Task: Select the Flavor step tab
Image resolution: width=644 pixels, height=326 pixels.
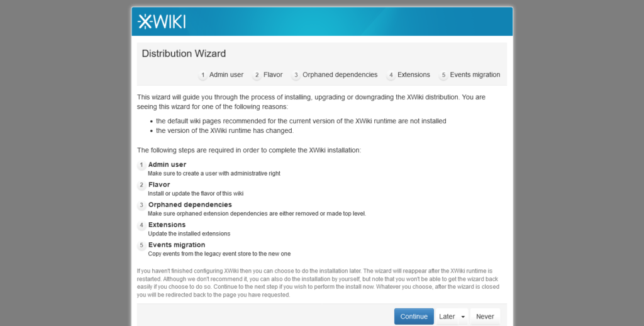Action: point(273,75)
